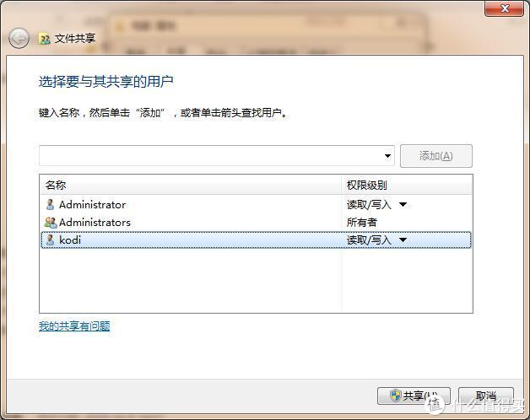The width and height of the screenshot is (530, 420).
Task: Select the Administrators row in the list
Action: [257, 223]
